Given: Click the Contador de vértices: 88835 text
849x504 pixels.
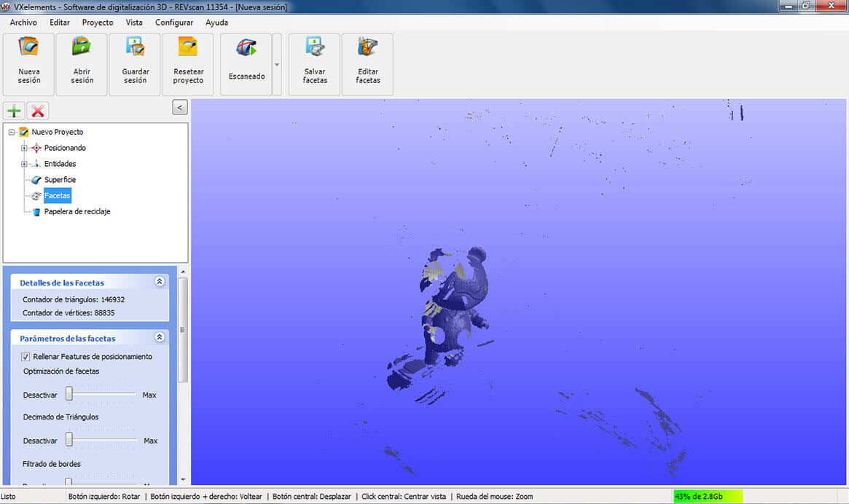Looking at the screenshot, I should tap(69, 313).
